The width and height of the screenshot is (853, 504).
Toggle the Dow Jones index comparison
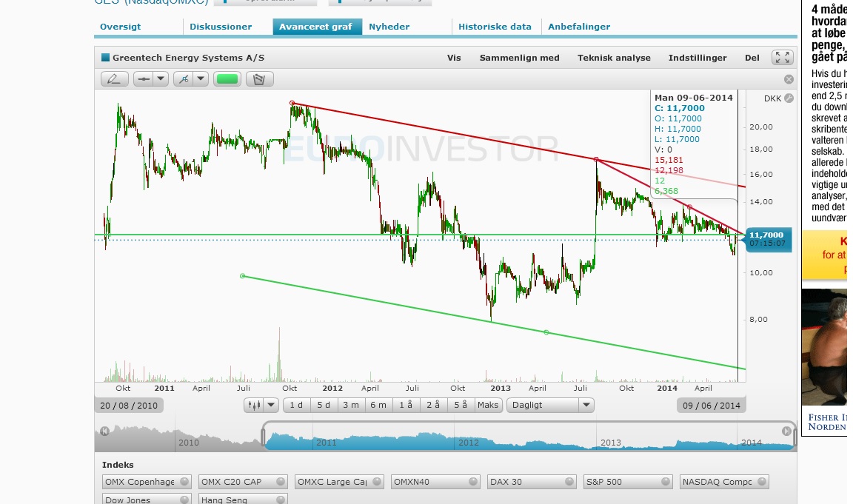tap(147, 499)
